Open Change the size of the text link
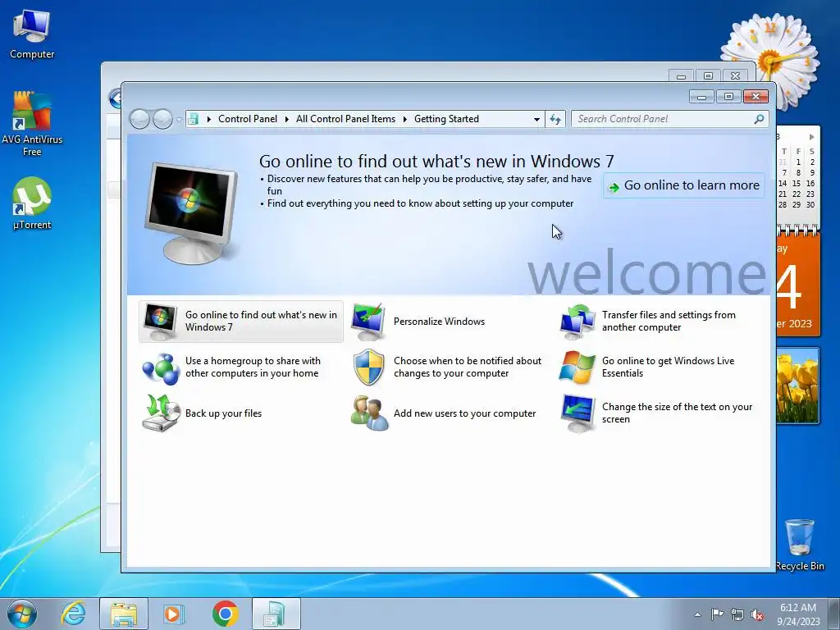 677,413
